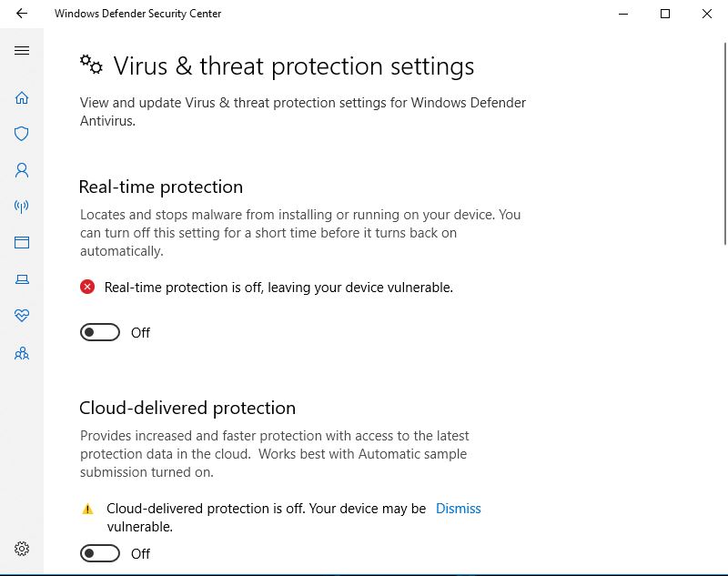Open Family options icon in sidebar
Screen dimensions: 728x576
[22, 353]
